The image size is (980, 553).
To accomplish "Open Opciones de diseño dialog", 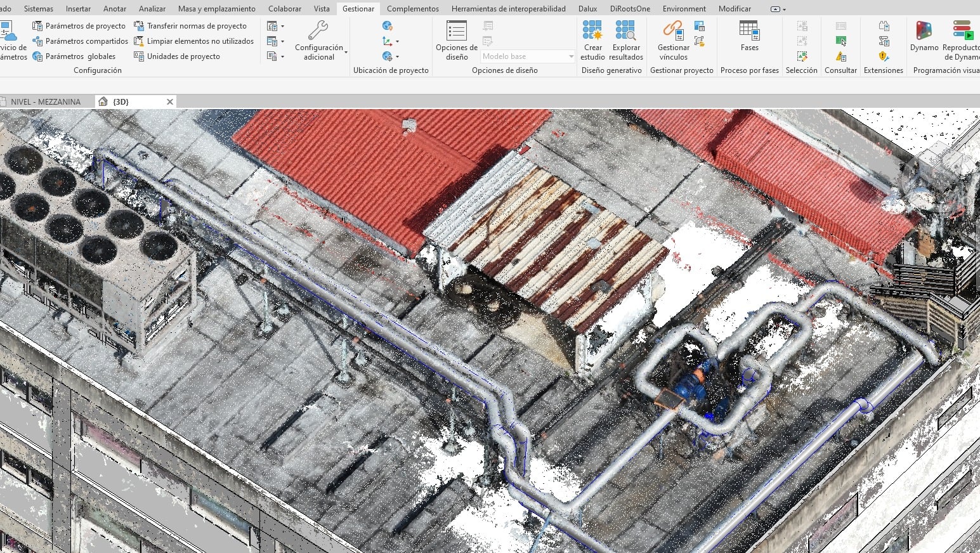I will (456, 41).
